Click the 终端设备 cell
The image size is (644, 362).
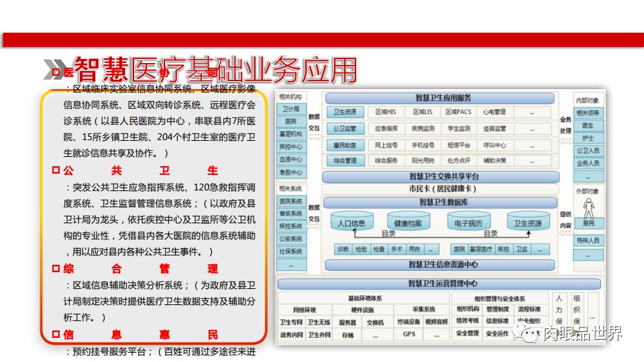click(409, 322)
